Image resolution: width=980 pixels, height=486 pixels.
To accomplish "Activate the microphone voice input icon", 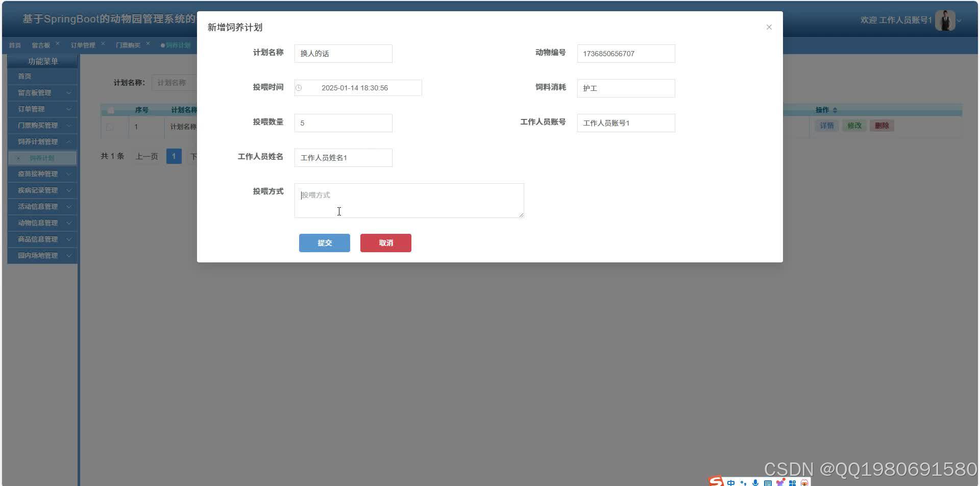I will pos(755,483).
